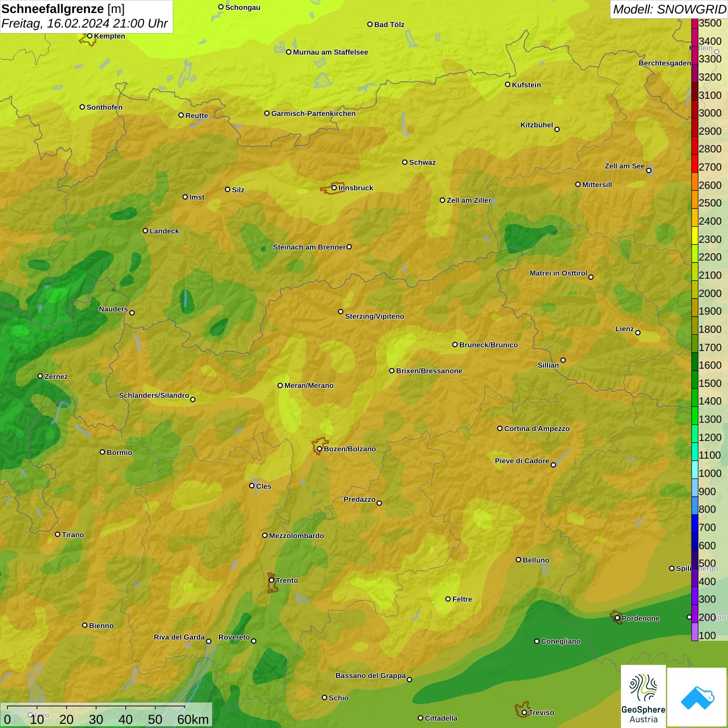728x728 pixels.
Task: Click the Cles place label
Action: [x=264, y=486]
